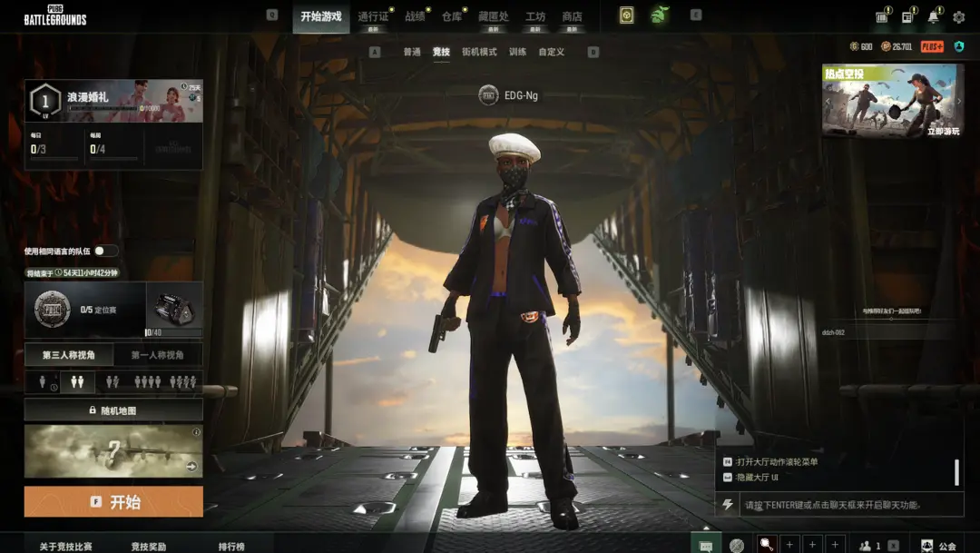Click D key next-mode indicator
This screenshot has width=980, height=553.
click(593, 52)
